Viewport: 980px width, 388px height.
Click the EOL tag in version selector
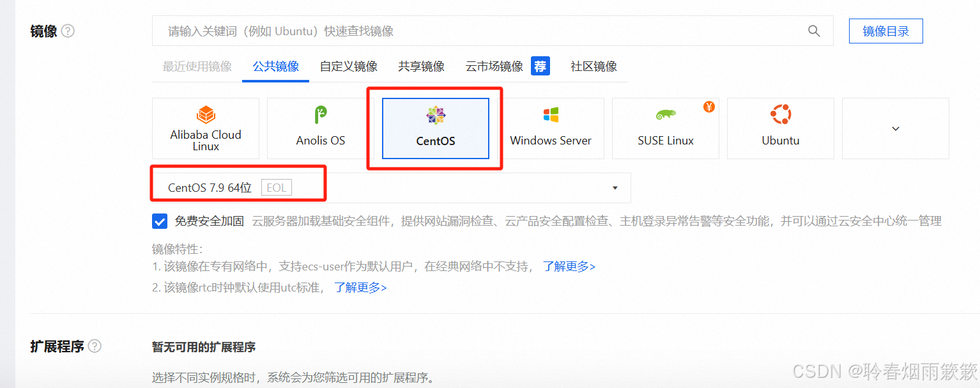coord(275,188)
